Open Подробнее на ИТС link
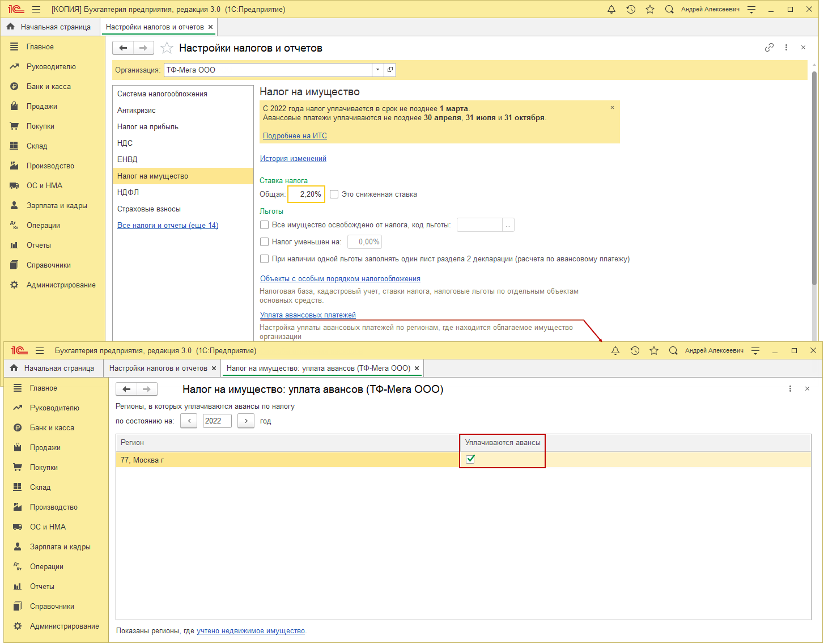The image size is (824, 644). pyautogui.click(x=295, y=136)
